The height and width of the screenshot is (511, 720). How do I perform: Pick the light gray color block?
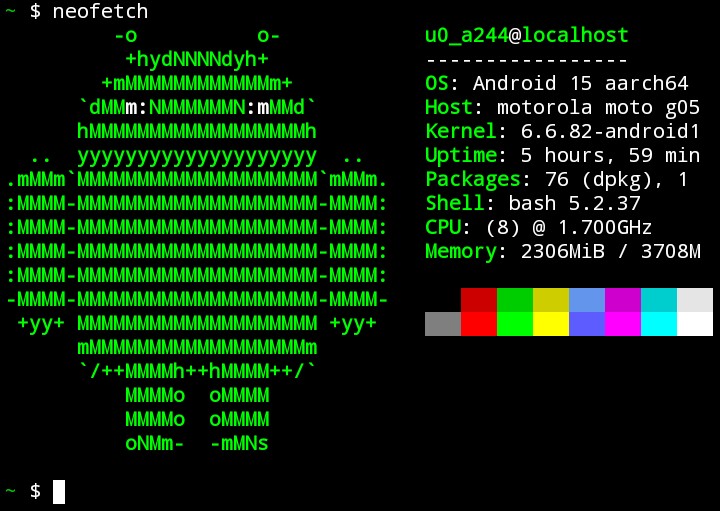click(695, 300)
